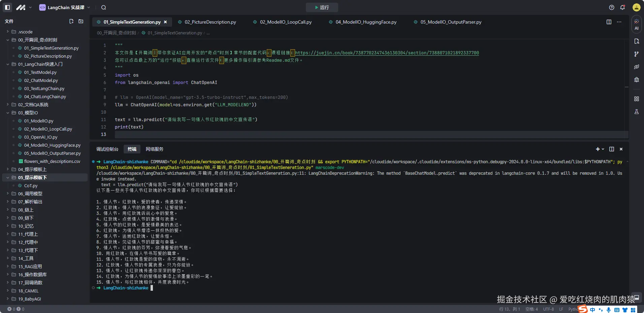Expand the 02_文档QA系统 folder
Image resolution: width=644 pixels, height=313 pixels.
pyautogui.click(x=33, y=105)
